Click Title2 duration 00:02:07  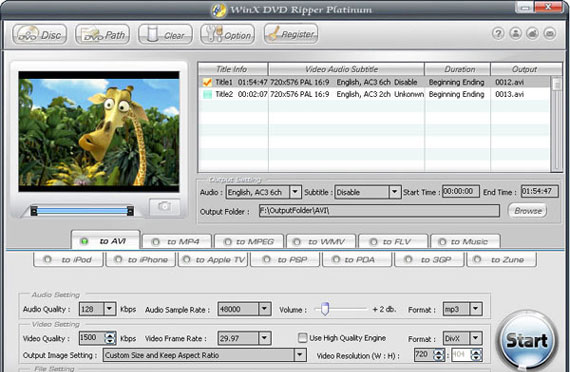[253, 95]
